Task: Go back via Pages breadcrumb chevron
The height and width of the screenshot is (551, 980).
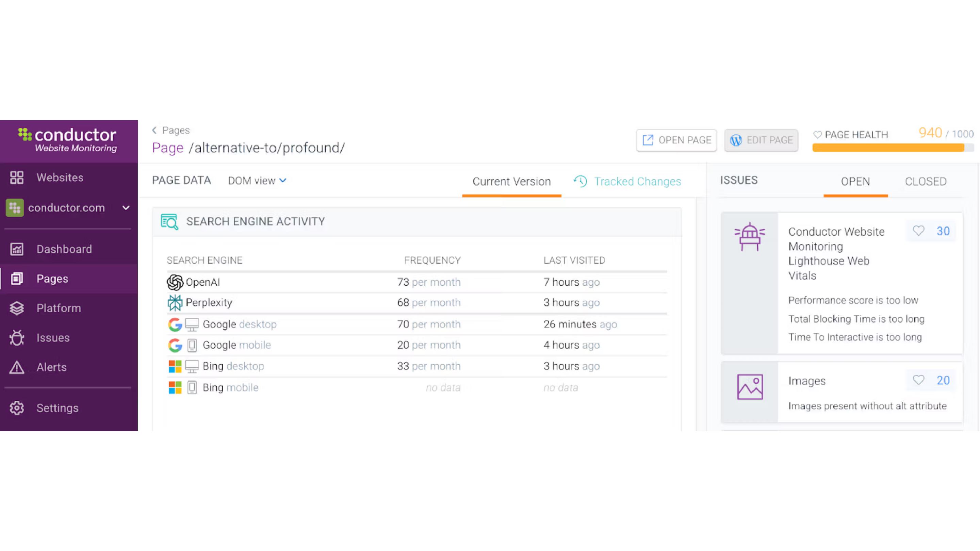Action: point(154,130)
